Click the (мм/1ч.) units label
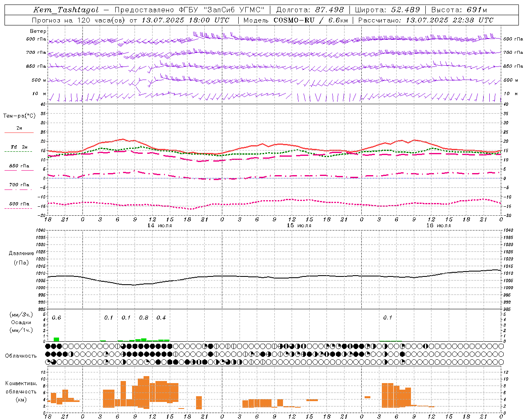This screenshot has height=420, width=525. pos(21,330)
